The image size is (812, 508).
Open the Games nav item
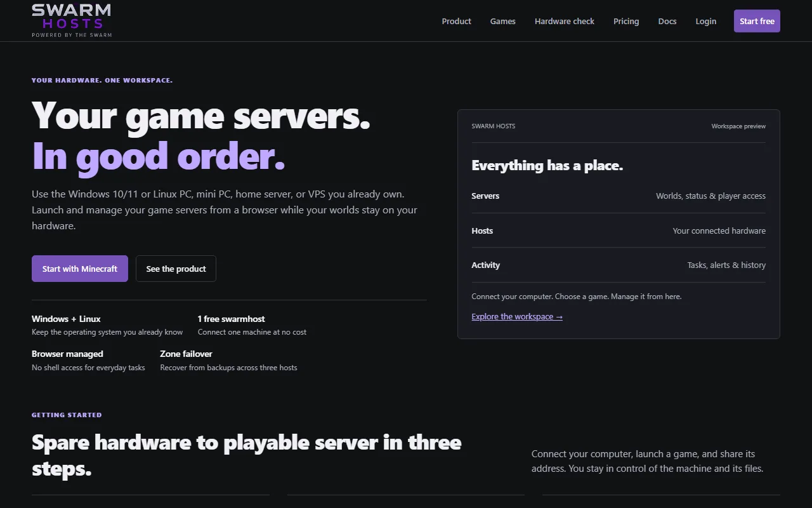click(x=502, y=21)
